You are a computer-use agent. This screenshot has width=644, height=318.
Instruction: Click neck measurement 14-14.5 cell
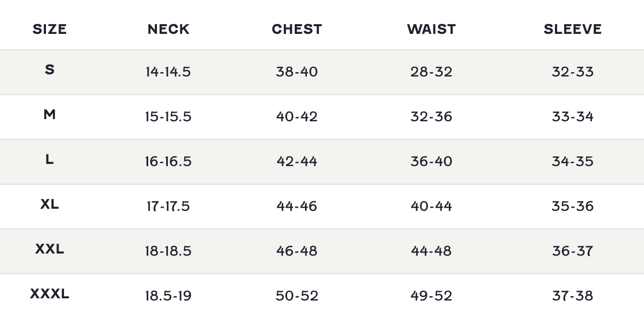[168, 72]
